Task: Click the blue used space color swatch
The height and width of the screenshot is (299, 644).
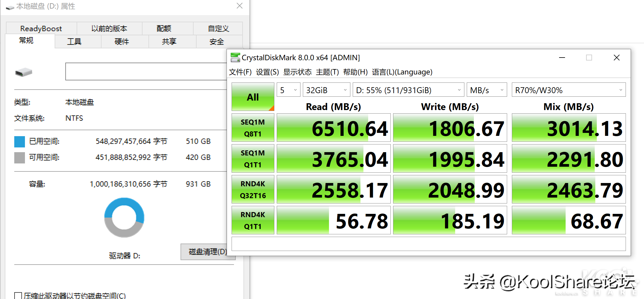Action: pyautogui.click(x=20, y=141)
